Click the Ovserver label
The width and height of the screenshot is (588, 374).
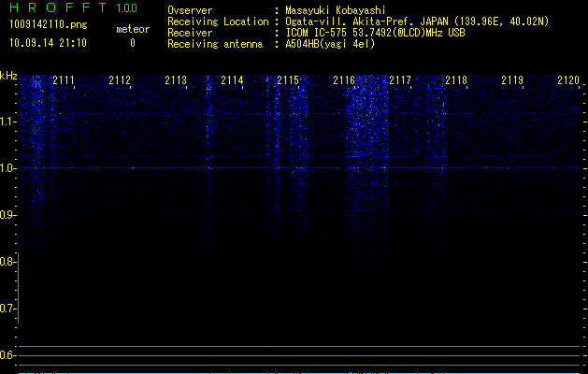pyautogui.click(x=190, y=10)
